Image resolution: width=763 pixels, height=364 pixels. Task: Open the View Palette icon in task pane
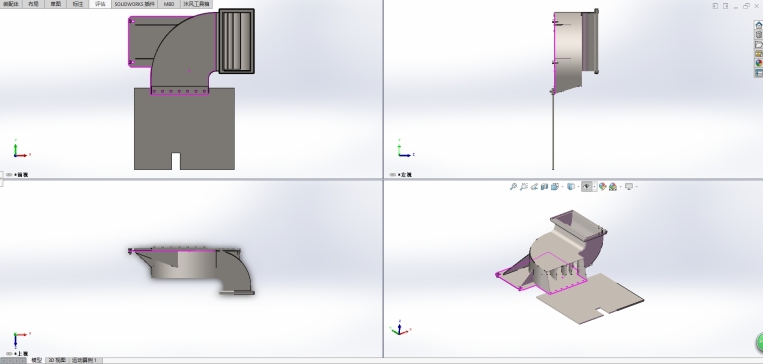click(x=759, y=54)
